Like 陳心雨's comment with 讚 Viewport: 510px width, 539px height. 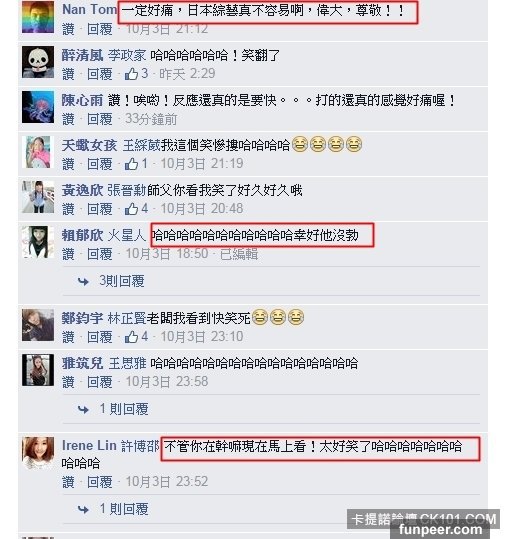[x=68, y=119]
